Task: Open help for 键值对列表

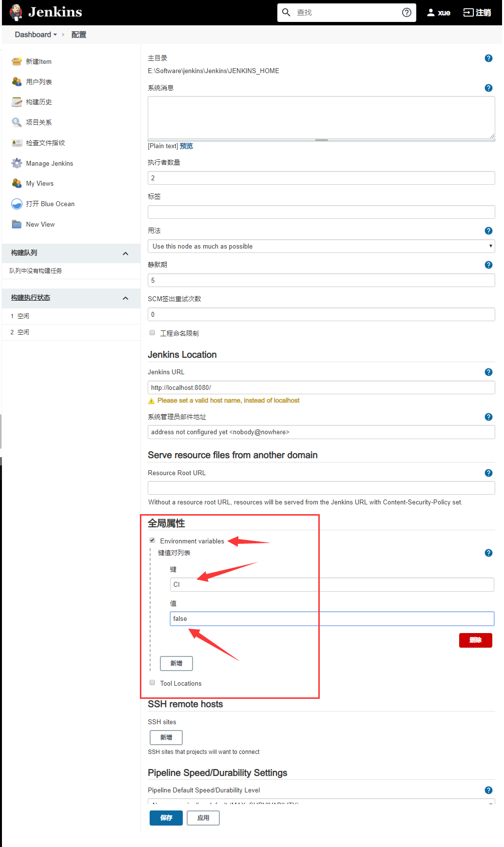Action: pos(488,553)
